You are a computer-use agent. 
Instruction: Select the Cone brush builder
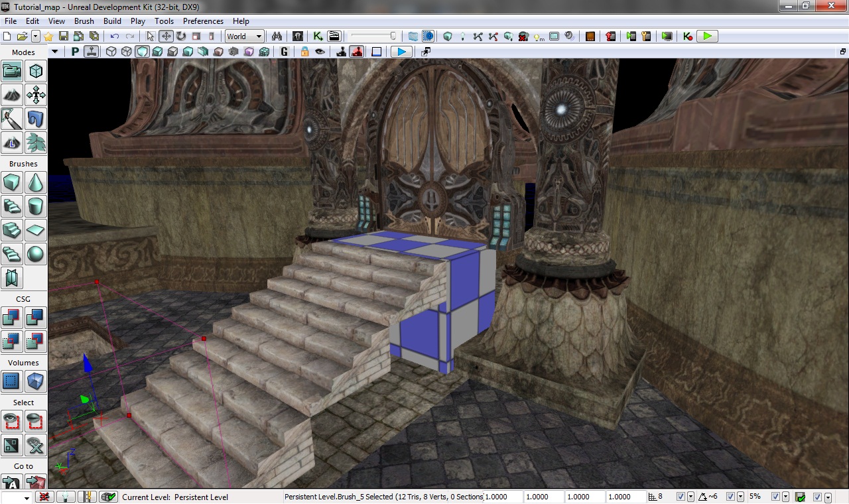point(36,182)
